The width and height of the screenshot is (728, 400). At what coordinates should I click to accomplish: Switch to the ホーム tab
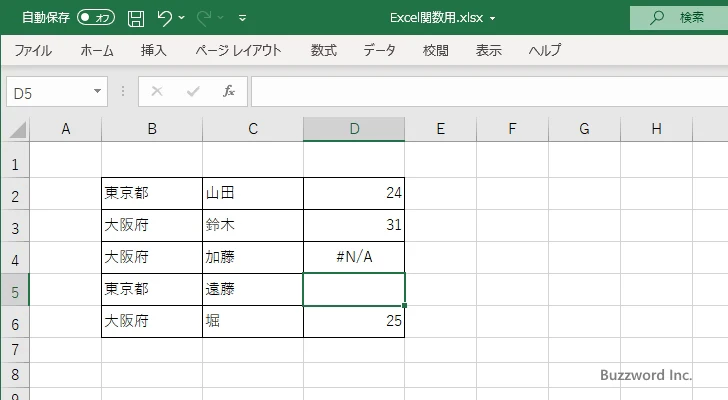pyautogui.click(x=97, y=50)
